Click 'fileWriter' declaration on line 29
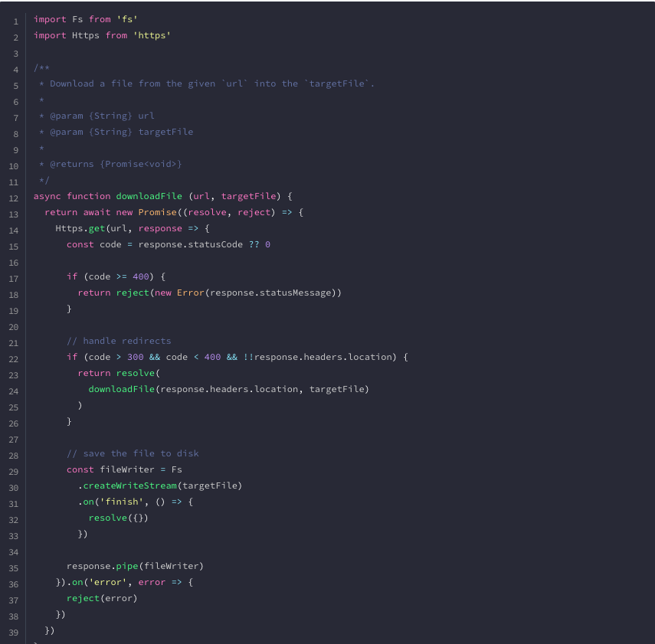This screenshot has width=655, height=644. click(x=127, y=469)
